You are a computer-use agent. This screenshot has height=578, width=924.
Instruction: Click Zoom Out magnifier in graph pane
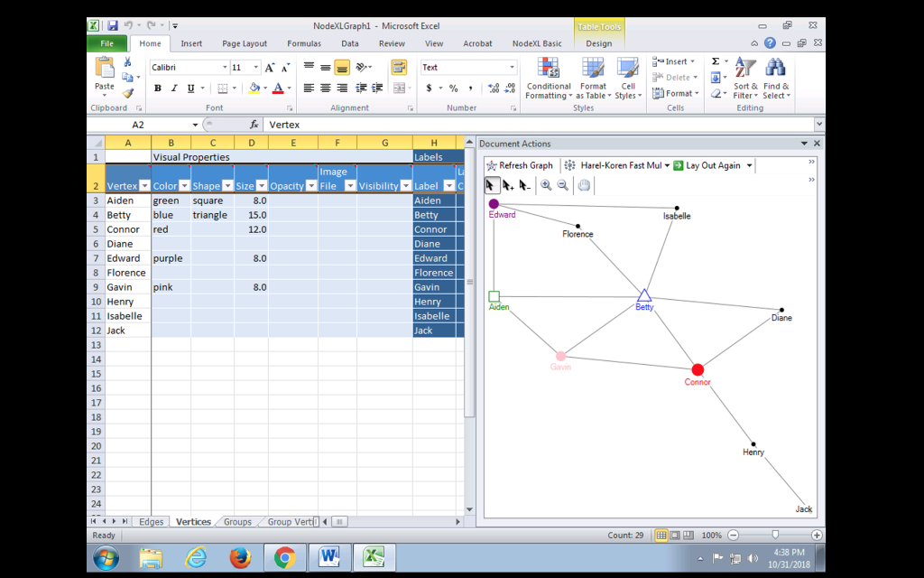[563, 185]
